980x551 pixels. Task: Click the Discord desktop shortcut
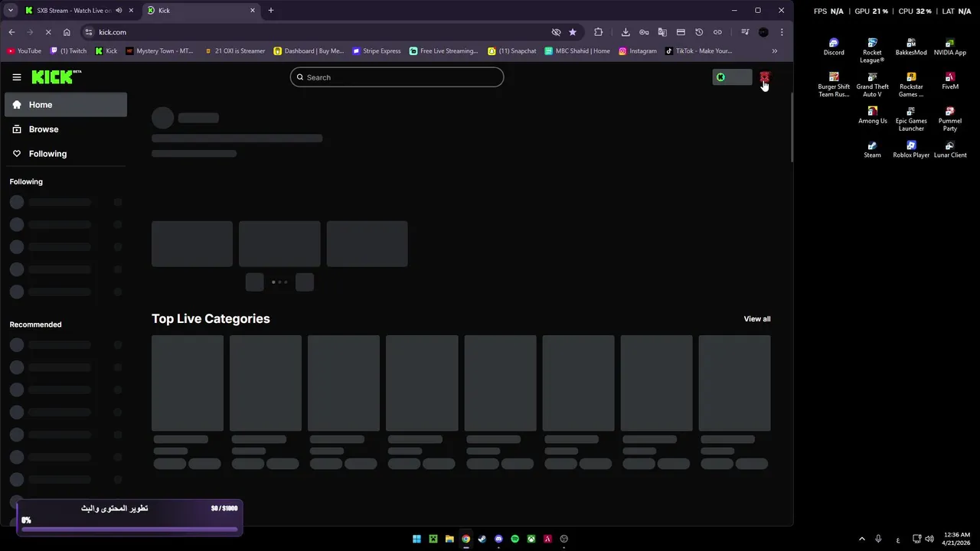click(x=834, y=47)
